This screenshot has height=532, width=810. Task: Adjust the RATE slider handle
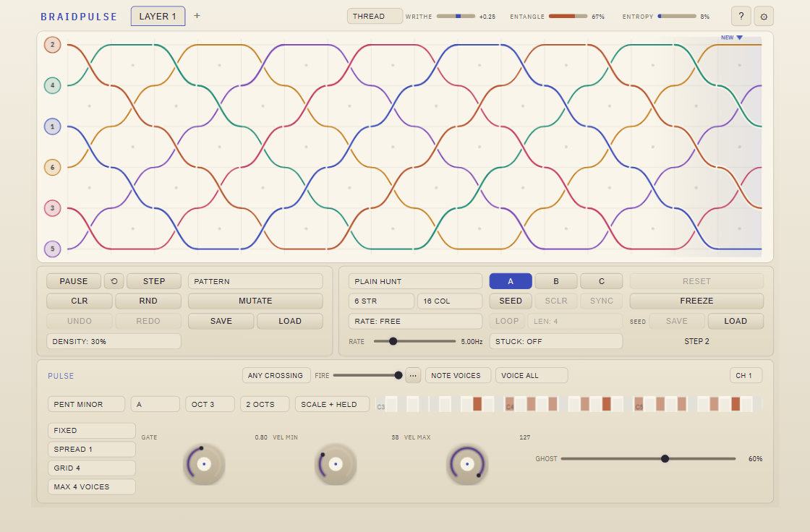(393, 341)
